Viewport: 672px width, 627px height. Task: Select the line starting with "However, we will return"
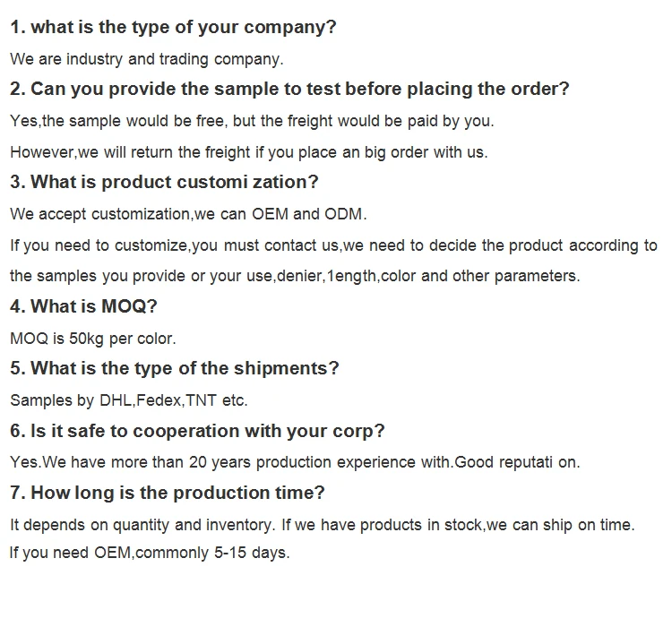point(248,151)
